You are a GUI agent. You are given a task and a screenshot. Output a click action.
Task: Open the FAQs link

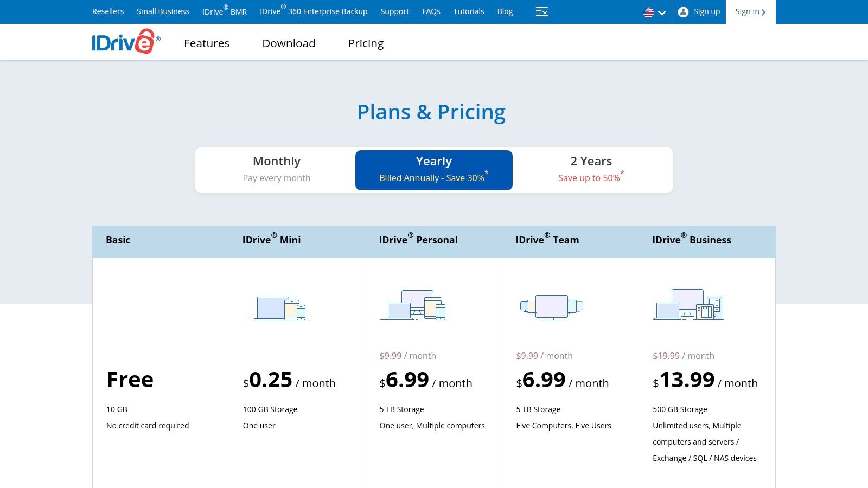431,11
